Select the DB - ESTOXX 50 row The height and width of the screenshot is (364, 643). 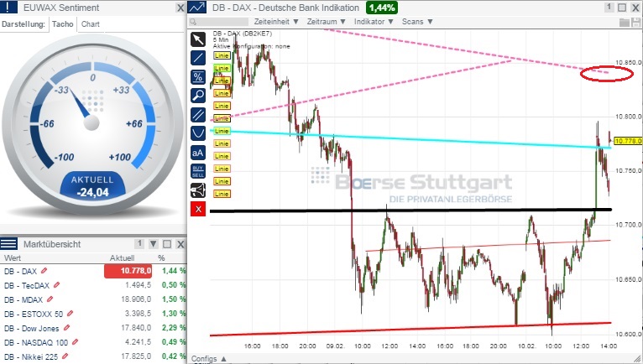click(x=93, y=314)
